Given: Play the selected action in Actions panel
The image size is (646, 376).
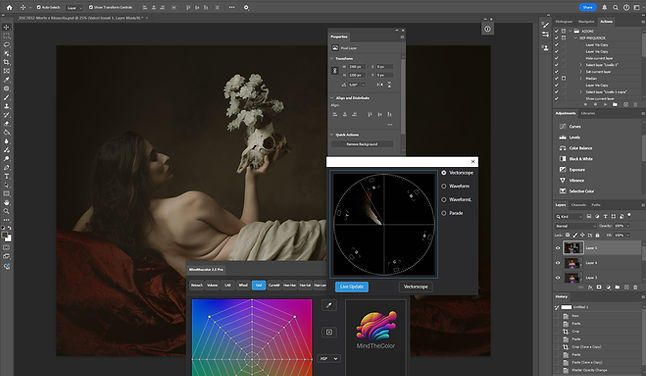Looking at the screenshot, I should point(605,105).
